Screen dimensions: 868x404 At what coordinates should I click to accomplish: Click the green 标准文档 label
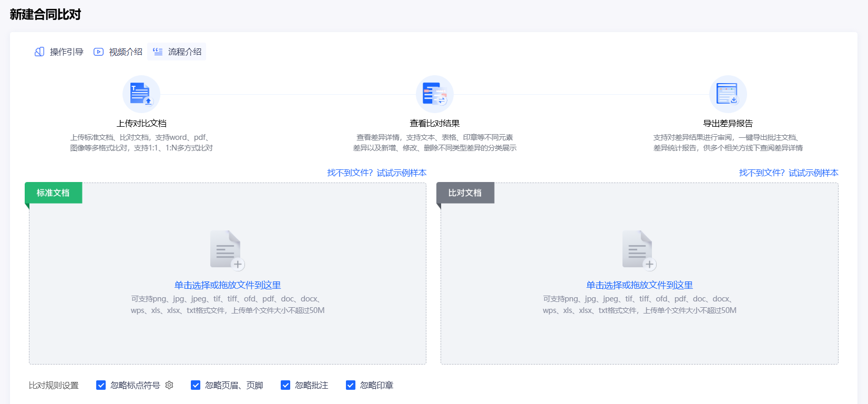(x=53, y=193)
